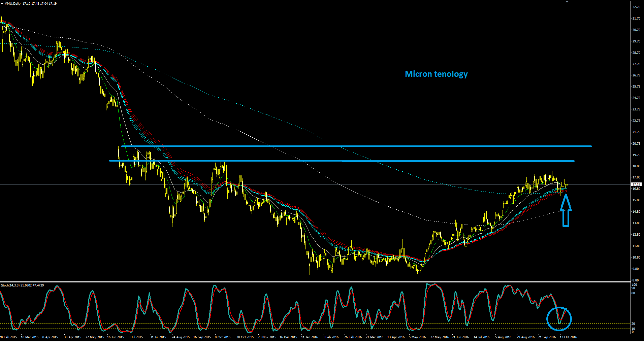Viewport: 644px width, 342px height.
Task: Click the 21 Mar 2016 date label
Action: [375, 337]
